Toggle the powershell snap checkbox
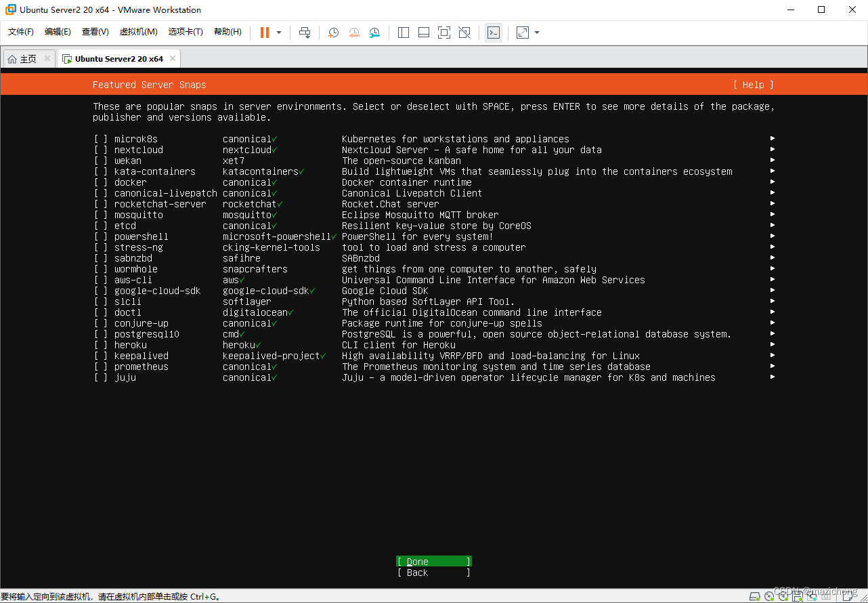This screenshot has height=603, width=868. (101, 236)
